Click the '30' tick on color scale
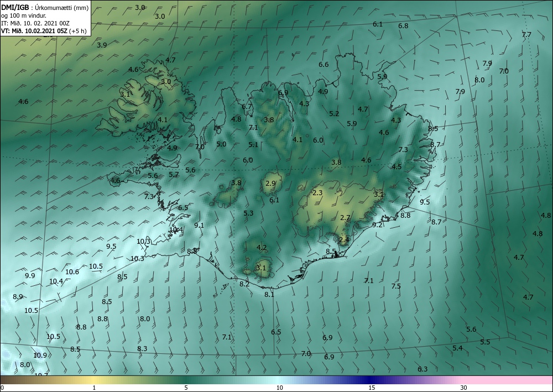This screenshot has height=392, width=553. [x=464, y=388]
